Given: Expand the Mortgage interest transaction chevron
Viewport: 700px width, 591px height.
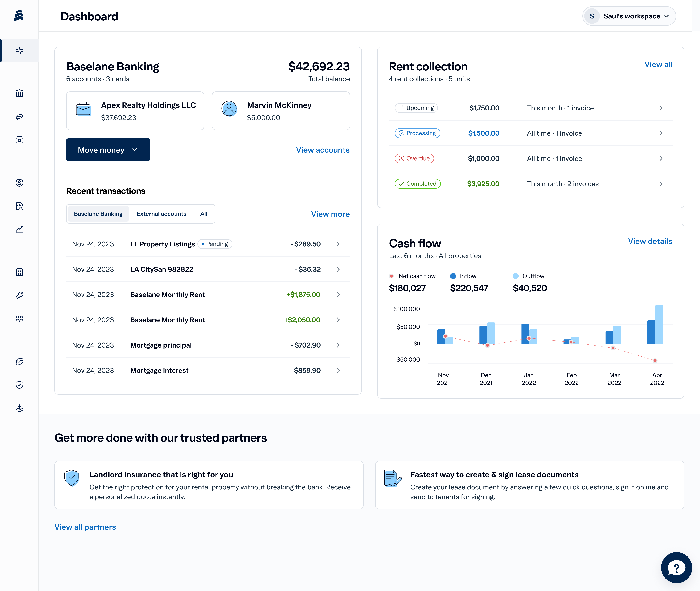Looking at the screenshot, I should tap(338, 370).
